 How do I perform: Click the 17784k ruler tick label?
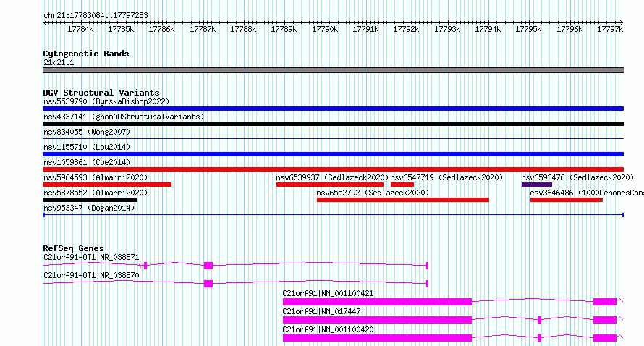80,29
